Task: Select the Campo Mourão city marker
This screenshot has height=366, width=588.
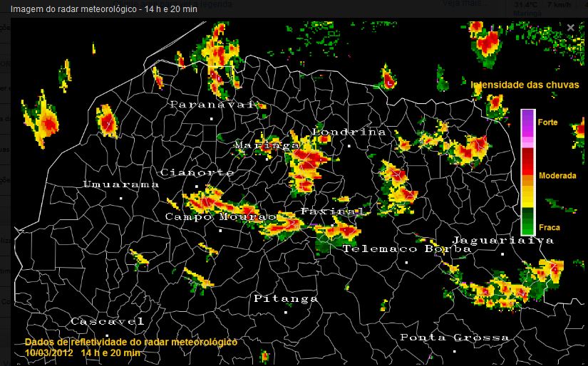Action: pyautogui.click(x=220, y=231)
